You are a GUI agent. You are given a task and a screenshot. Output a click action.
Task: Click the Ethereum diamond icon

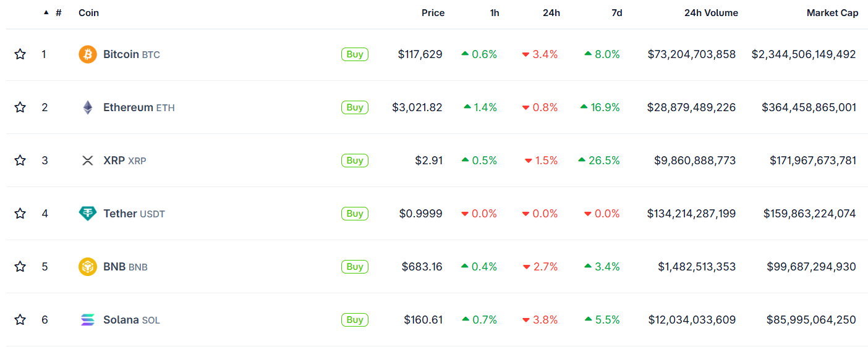[88, 107]
